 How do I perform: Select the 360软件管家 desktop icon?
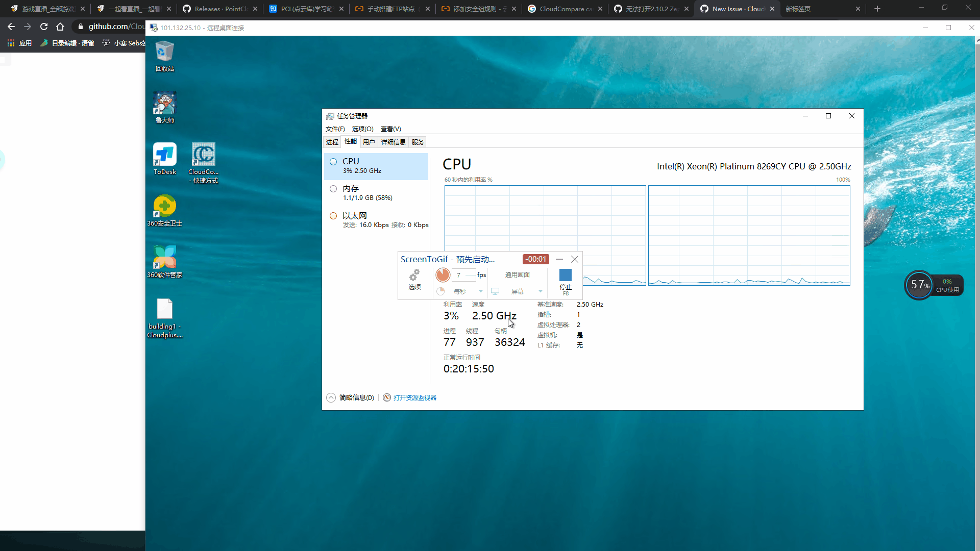(x=164, y=262)
